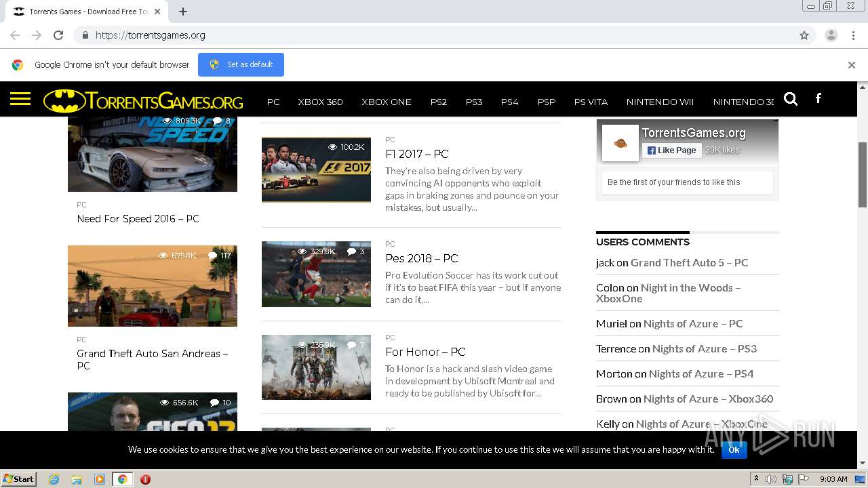The height and width of the screenshot is (488, 868).
Task: Click the browser forward arrow
Action: pyautogui.click(x=37, y=35)
